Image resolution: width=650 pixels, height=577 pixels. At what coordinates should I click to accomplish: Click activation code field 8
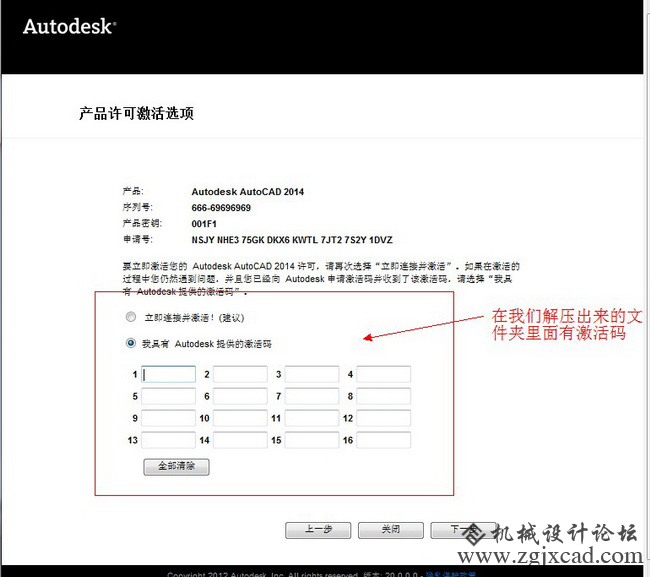click(x=383, y=396)
